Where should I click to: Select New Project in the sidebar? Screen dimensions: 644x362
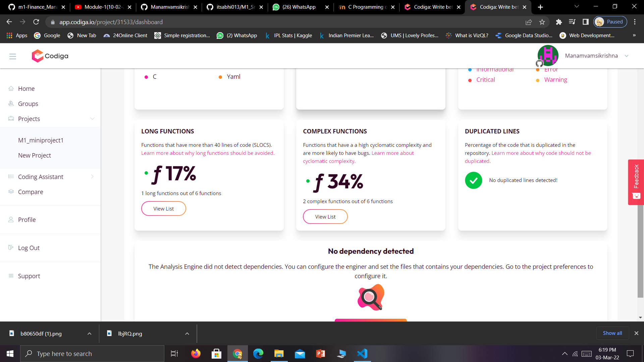35,155
